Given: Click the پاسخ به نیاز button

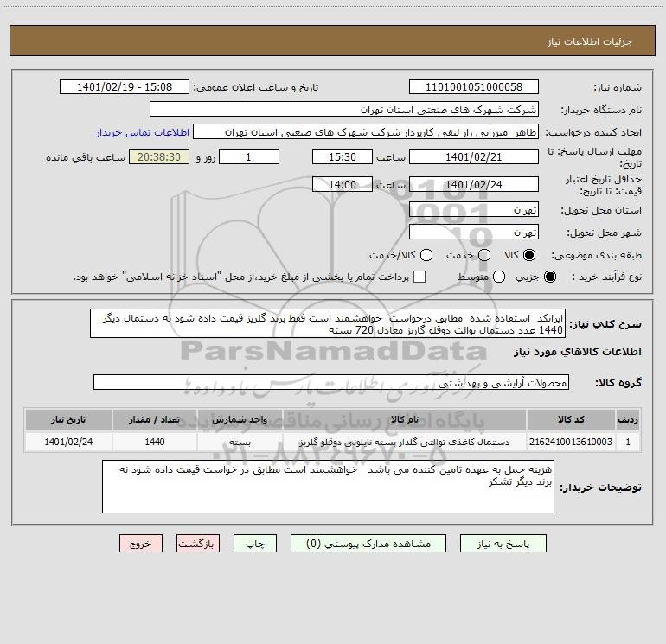Looking at the screenshot, I should (x=503, y=544).
